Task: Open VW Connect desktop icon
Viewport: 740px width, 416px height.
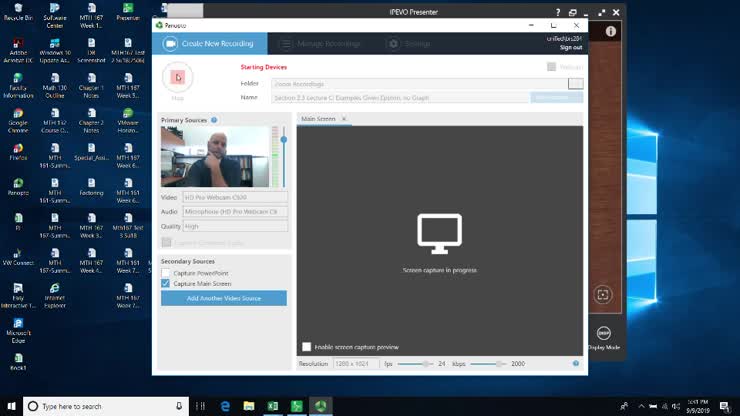Action: pyautogui.click(x=18, y=257)
